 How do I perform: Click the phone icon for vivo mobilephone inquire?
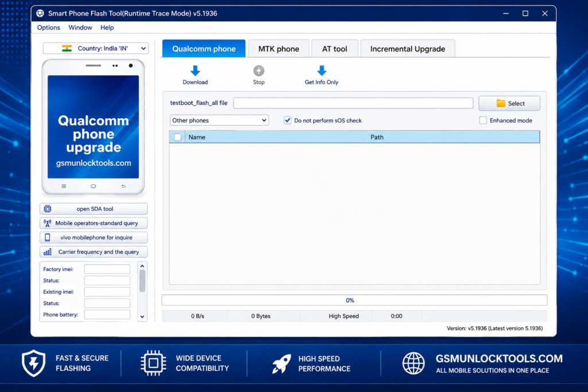pos(48,237)
